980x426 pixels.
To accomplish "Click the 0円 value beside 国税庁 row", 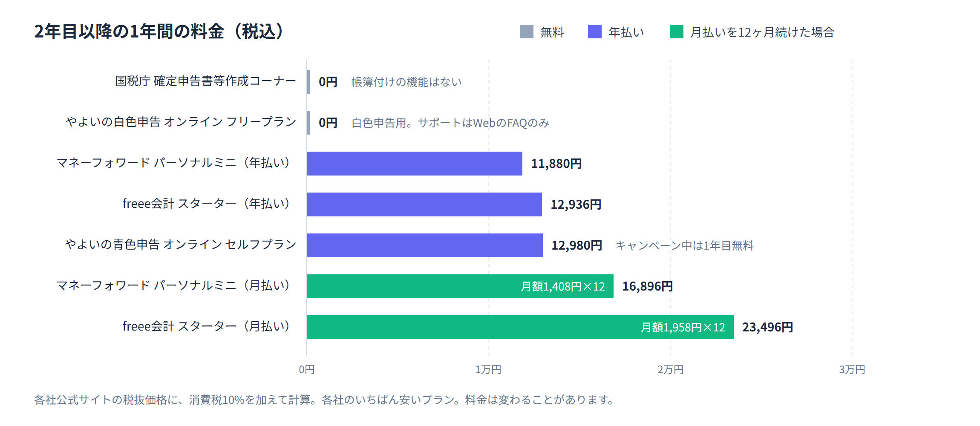I will pyautogui.click(x=328, y=82).
